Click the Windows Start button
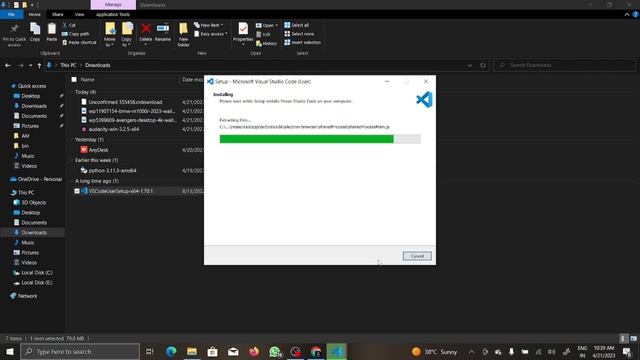Screen dimensions: 640x360 [x=10, y=351]
